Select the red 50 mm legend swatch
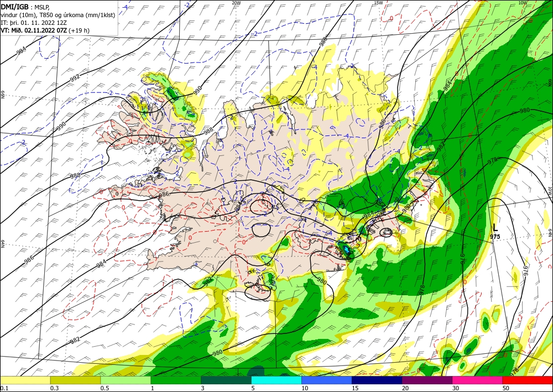This screenshot has height=392, width=553. tap(528, 380)
